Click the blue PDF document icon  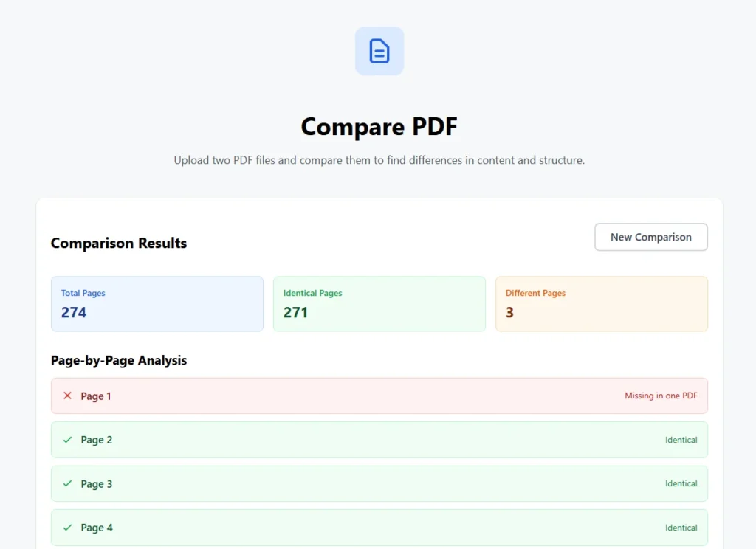pos(379,50)
